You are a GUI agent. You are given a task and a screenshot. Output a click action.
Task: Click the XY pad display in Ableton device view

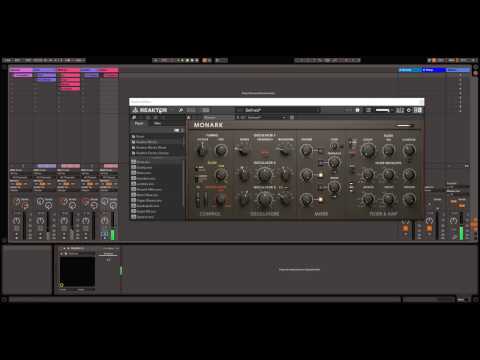point(77,272)
